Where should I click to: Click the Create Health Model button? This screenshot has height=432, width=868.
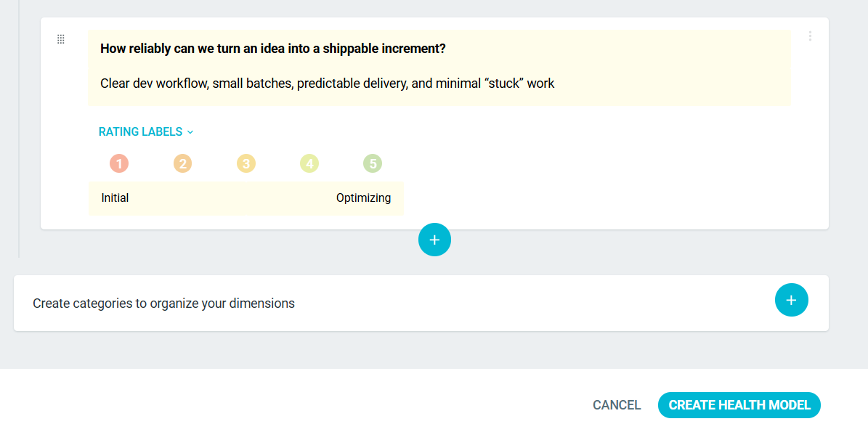pyautogui.click(x=739, y=405)
